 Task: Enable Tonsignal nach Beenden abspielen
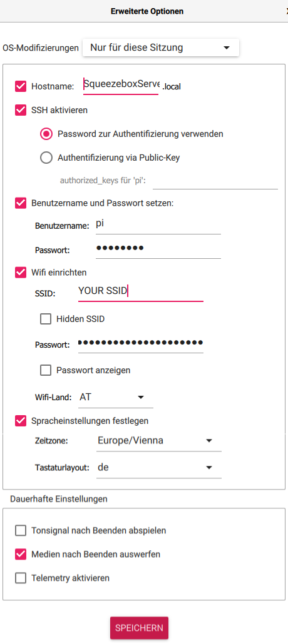tap(21, 531)
